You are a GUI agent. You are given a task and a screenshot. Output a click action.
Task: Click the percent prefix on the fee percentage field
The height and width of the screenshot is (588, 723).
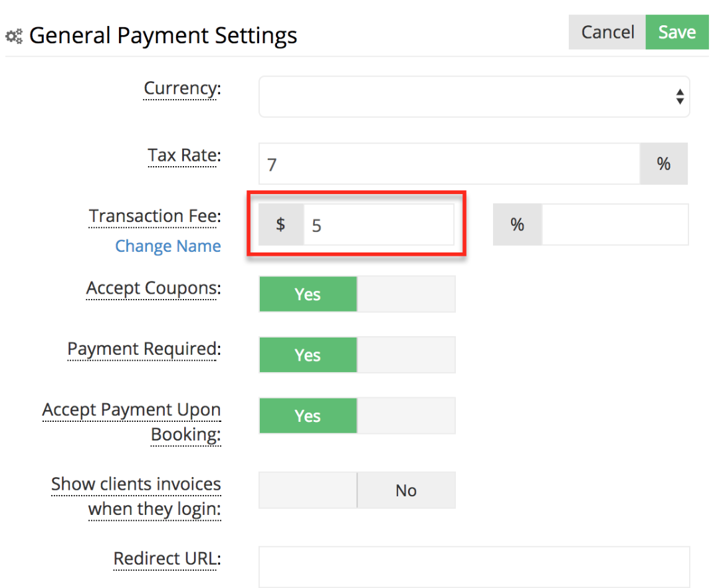tap(518, 225)
